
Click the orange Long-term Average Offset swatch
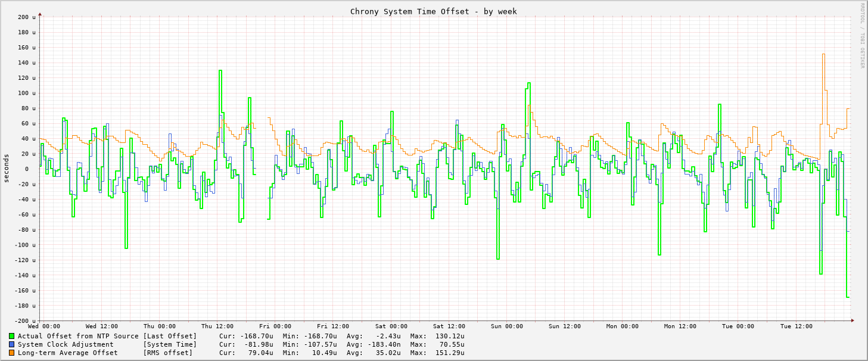(x=11, y=353)
